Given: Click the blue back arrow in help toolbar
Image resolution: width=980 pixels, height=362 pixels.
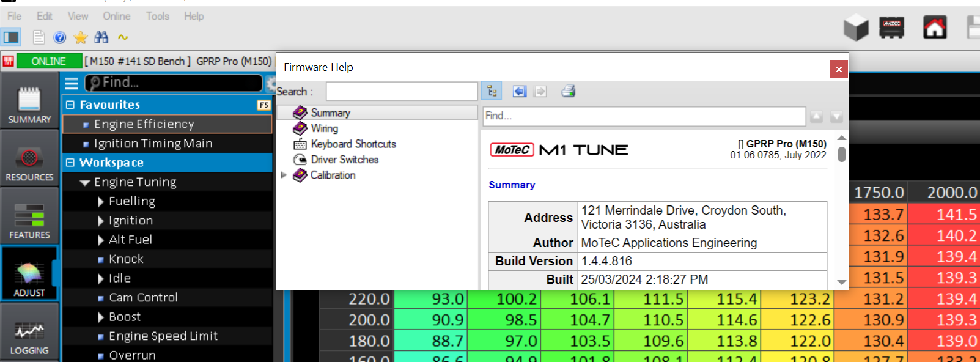Looking at the screenshot, I should pos(519,91).
